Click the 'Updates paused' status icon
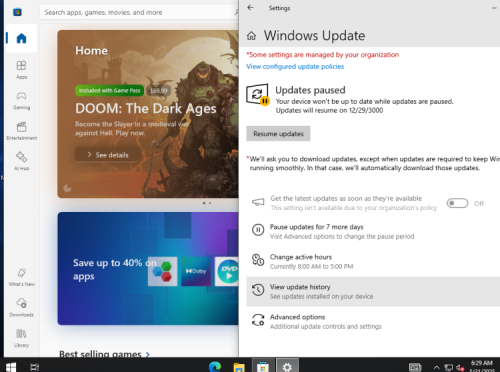This screenshot has width=500, height=372. point(258,95)
